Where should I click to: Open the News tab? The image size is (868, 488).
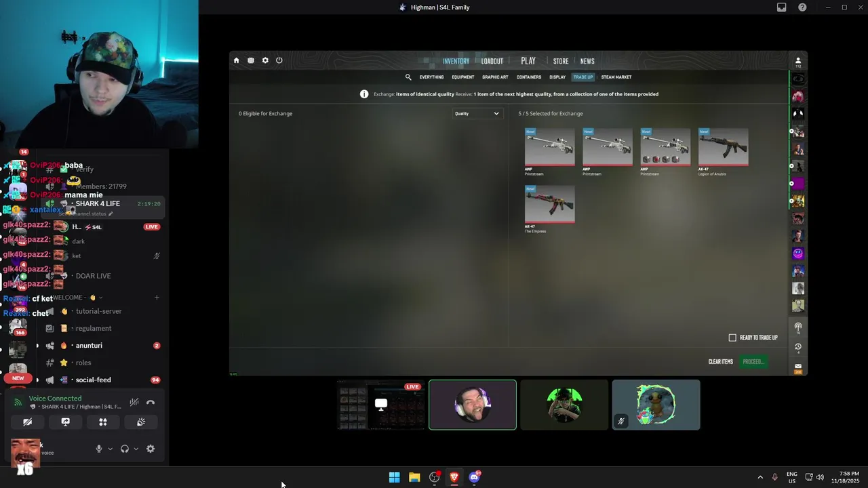tap(587, 61)
